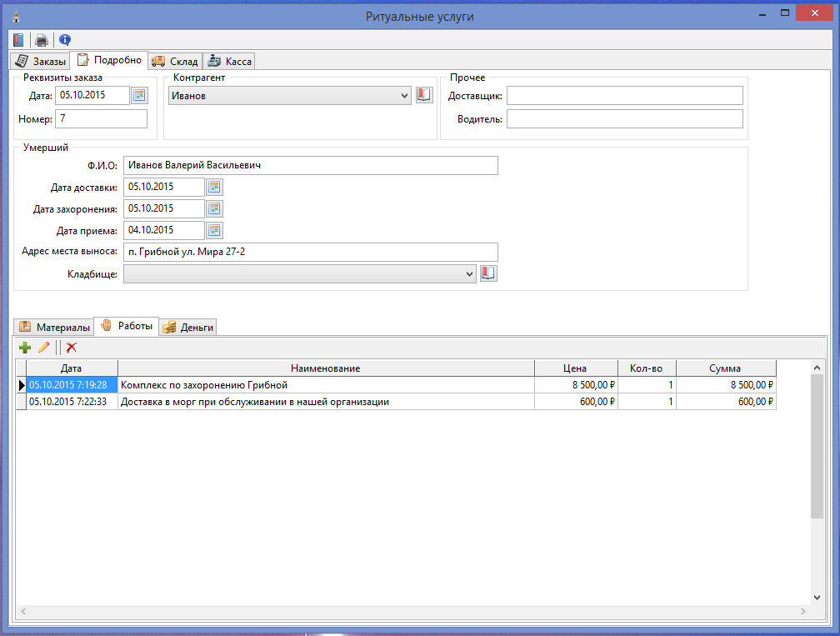Select the Работы sub-tab
The width and height of the screenshot is (840, 636).
[x=127, y=326]
